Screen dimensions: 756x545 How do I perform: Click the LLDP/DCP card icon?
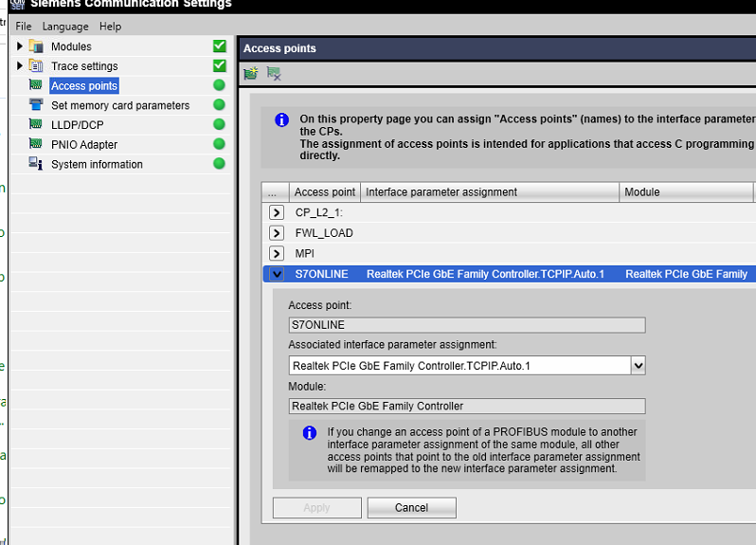coord(36,124)
